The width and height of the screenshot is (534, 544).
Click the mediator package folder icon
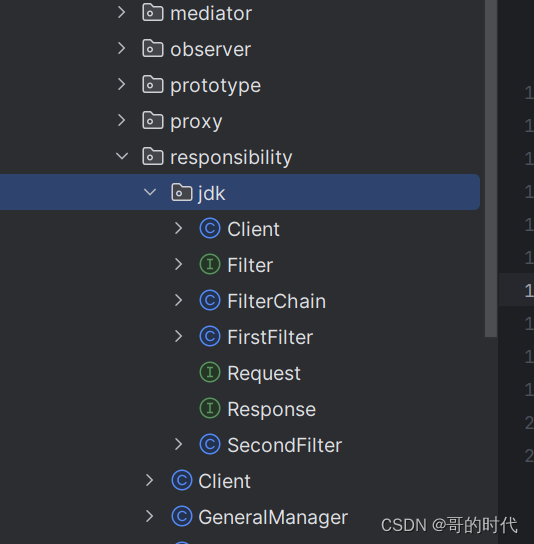[x=152, y=13]
